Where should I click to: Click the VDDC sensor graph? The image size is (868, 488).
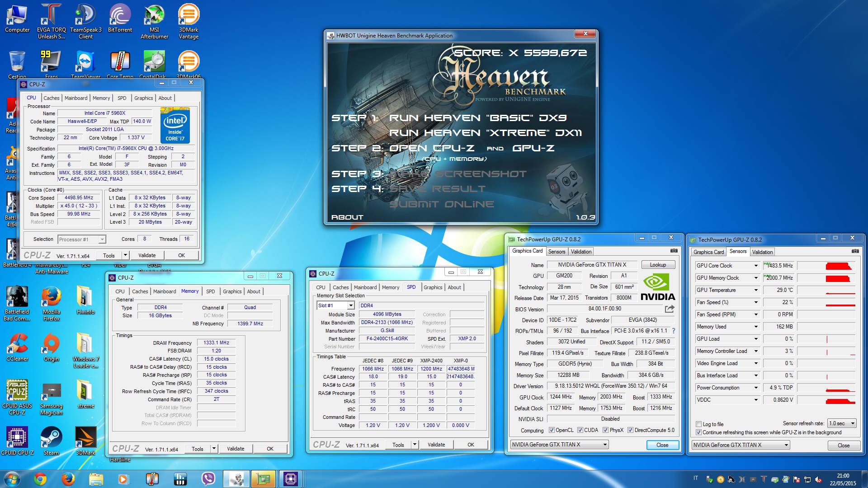(826, 400)
